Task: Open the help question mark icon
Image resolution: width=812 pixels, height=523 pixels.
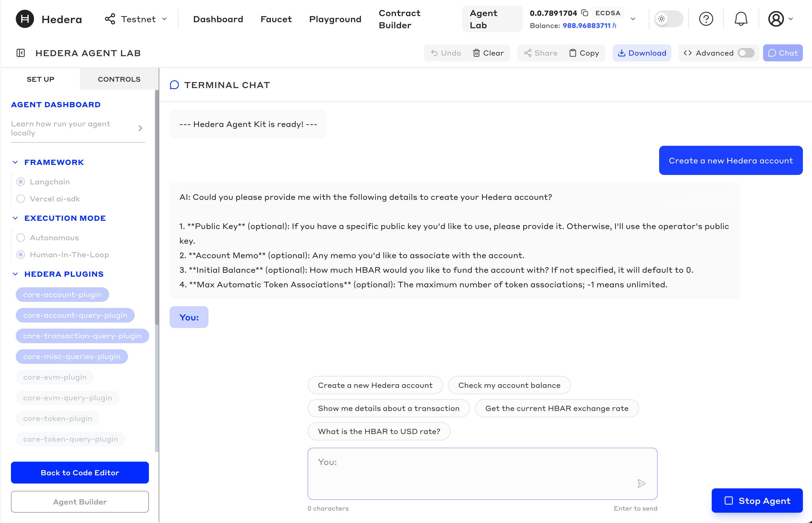Action: pos(706,19)
